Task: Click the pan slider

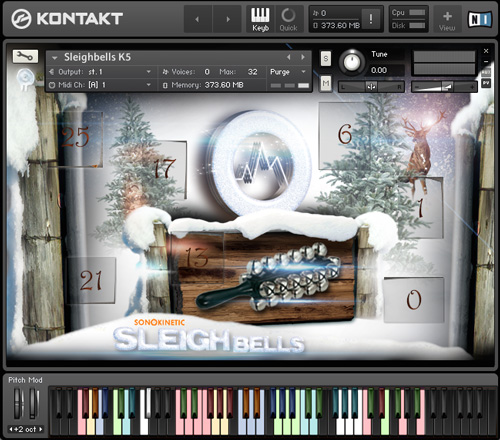Action: [x=371, y=87]
